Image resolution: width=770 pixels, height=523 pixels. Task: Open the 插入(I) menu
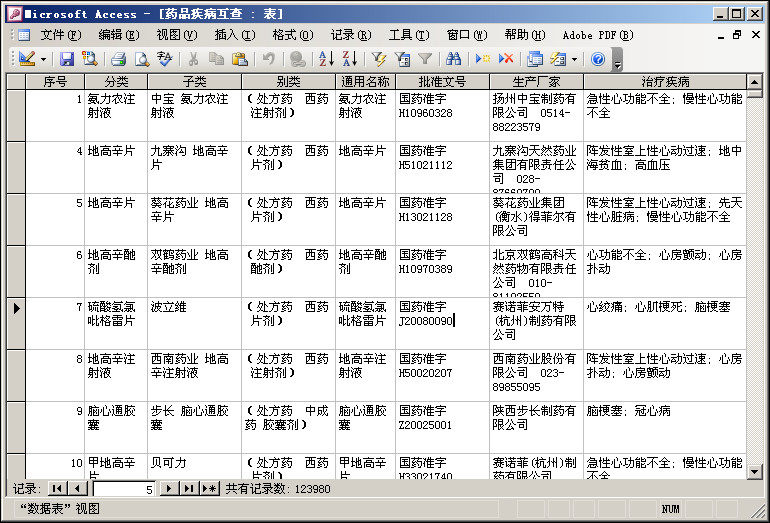point(235,35)
